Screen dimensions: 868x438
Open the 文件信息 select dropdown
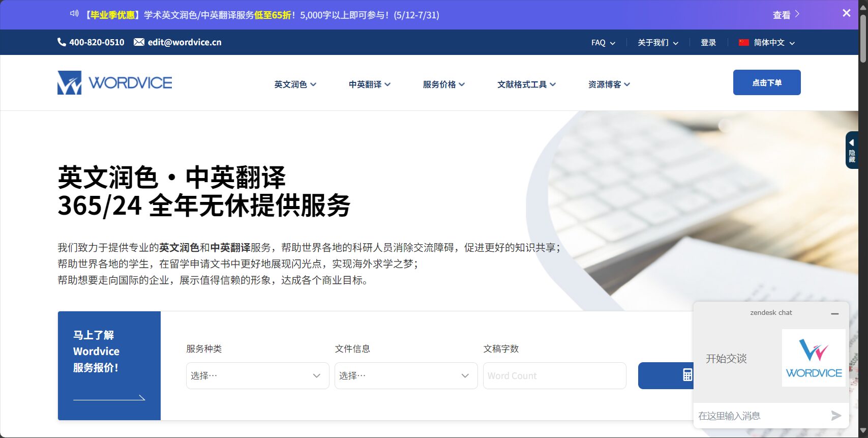[x=406, y=375]
